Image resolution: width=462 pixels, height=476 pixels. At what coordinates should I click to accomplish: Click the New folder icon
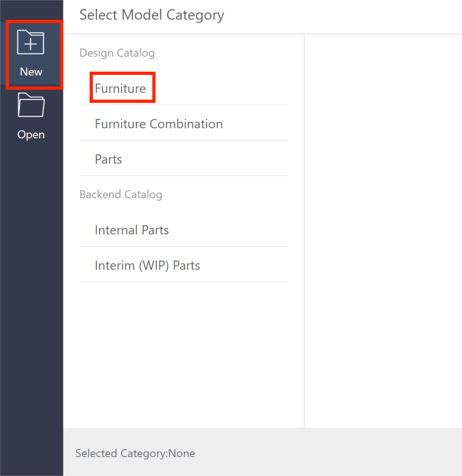[31, 43]
